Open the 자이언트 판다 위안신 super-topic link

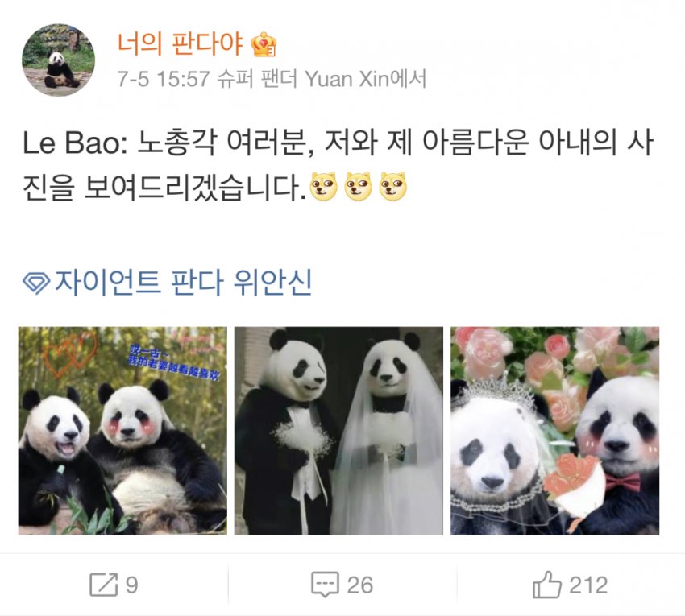183,283
